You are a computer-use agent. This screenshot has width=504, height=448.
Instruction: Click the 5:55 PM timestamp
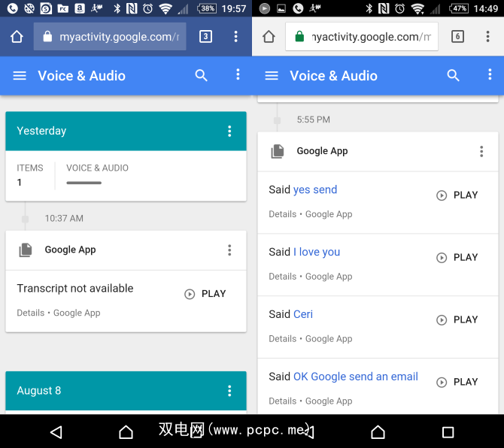point(314,120)
